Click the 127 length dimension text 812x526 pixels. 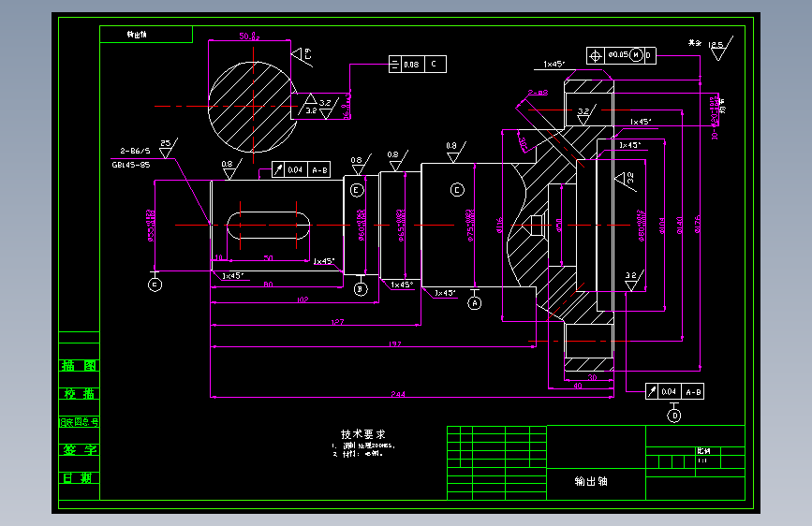[337, 322]
